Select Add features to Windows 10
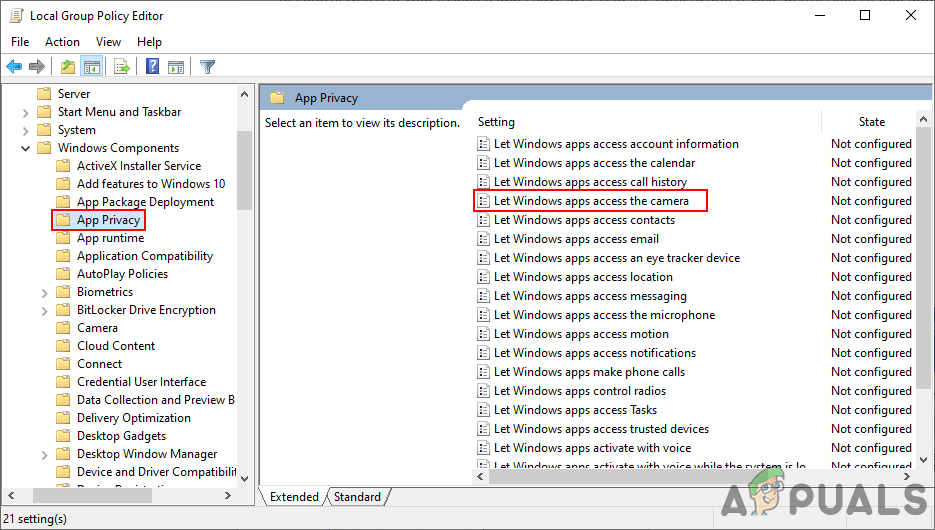Screen dimensions: 935x530 coord(151,184)
